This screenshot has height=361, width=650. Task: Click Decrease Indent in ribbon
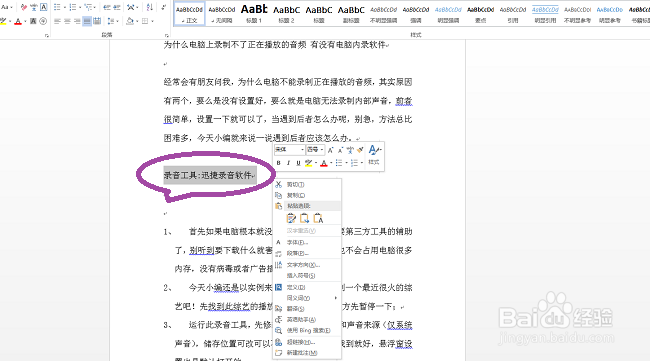(x=107, y=7)
